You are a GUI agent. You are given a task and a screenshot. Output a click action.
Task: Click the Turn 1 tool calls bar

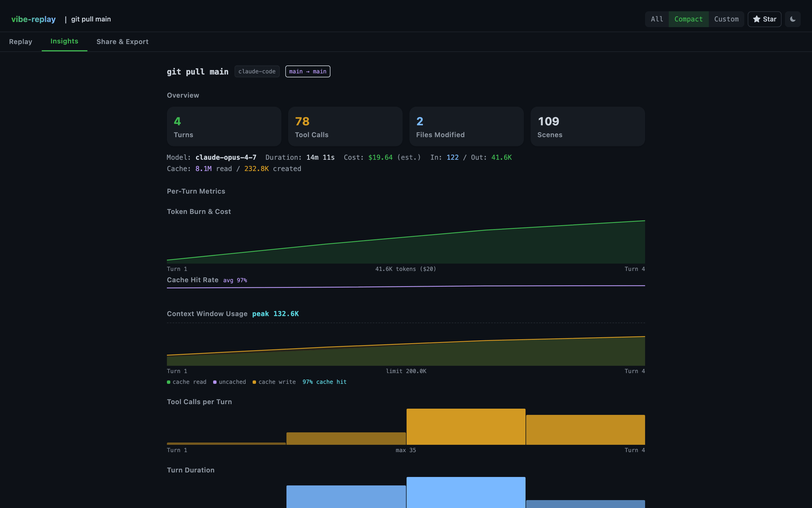(226, 443)
